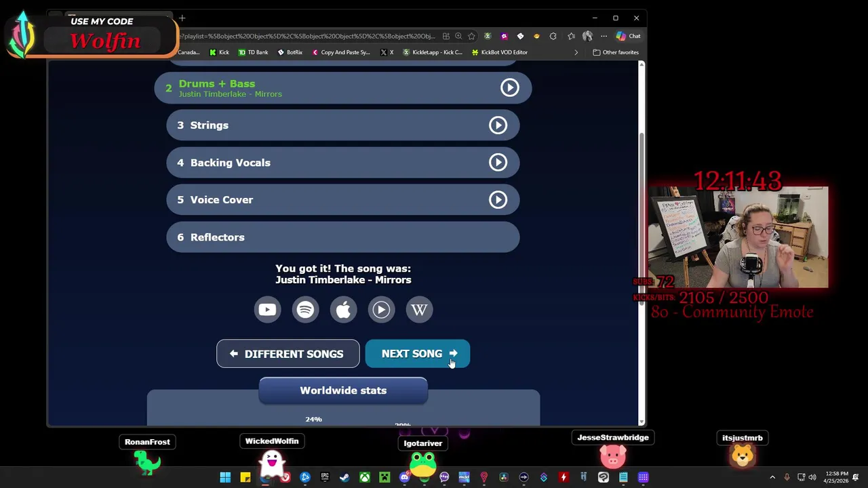Play the Voice Cover track

(498, 199)
